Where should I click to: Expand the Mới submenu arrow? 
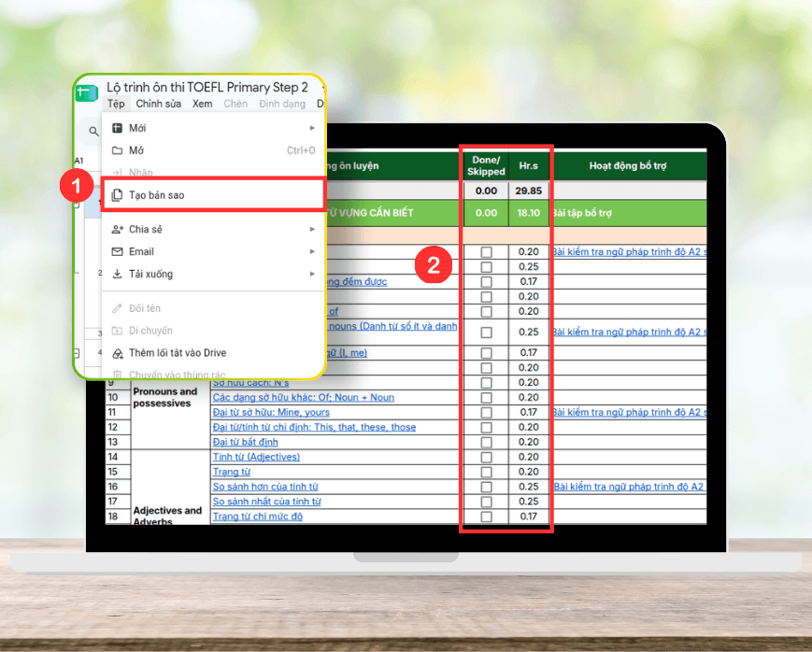pyautogui.click(x=312, y=128)
